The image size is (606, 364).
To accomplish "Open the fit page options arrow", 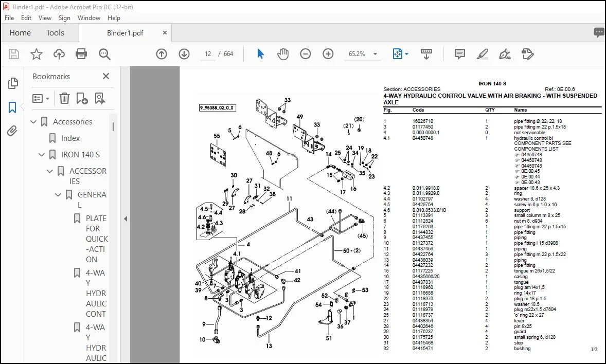I will 406,54.
